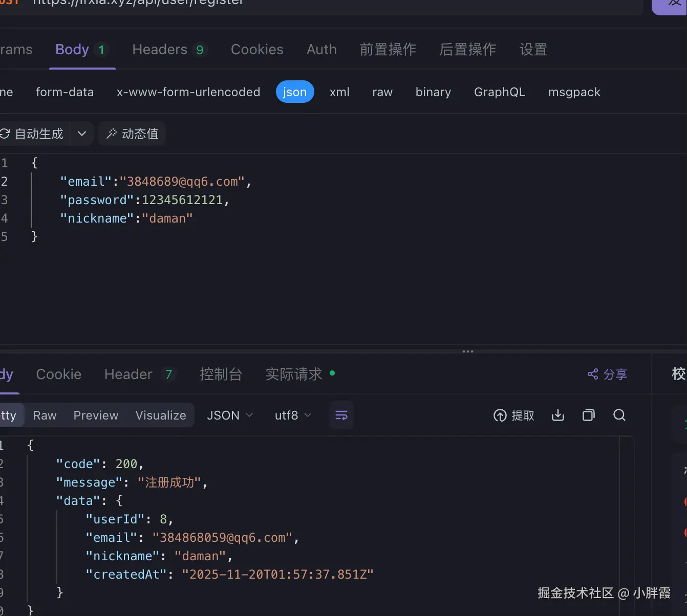Open the 控制台 tab

click(221, 375)
